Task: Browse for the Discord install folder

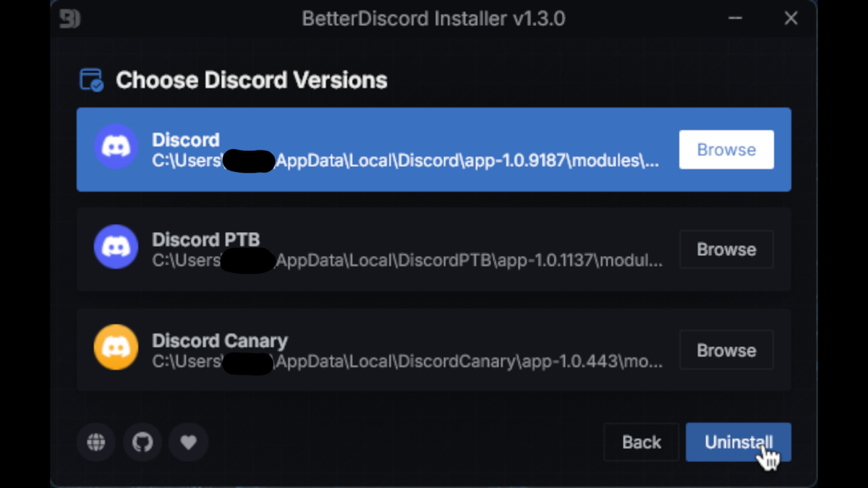Action: point(726,150)
